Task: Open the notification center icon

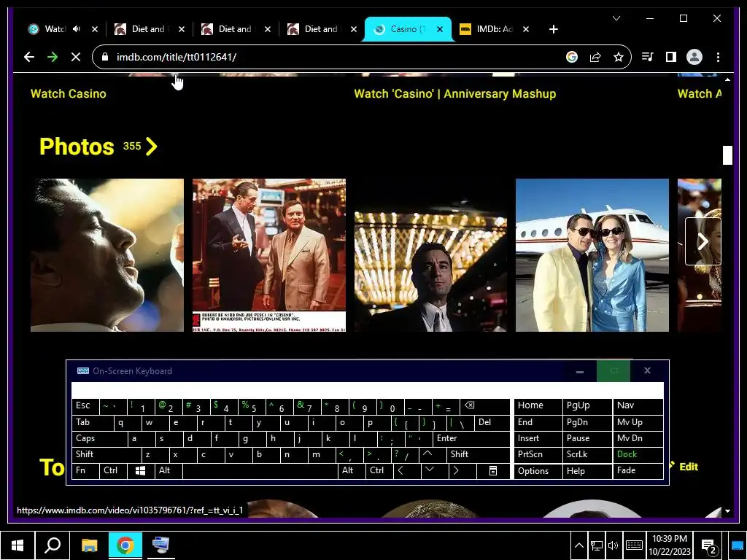Action: (709, 547)
